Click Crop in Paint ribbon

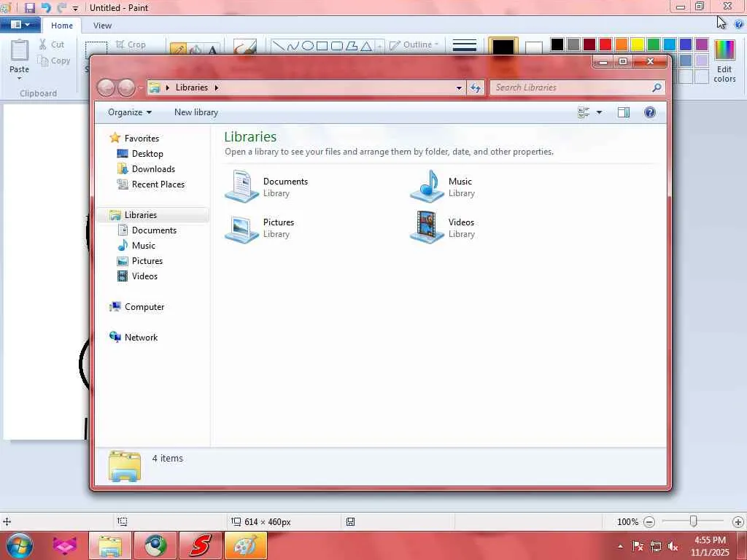click(x=131, y=44)
